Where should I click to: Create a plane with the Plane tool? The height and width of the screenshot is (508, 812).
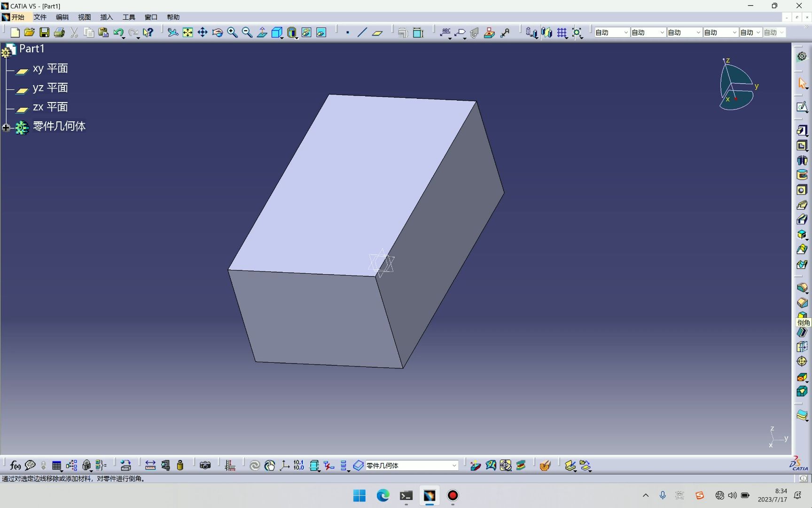click(377, 32)
